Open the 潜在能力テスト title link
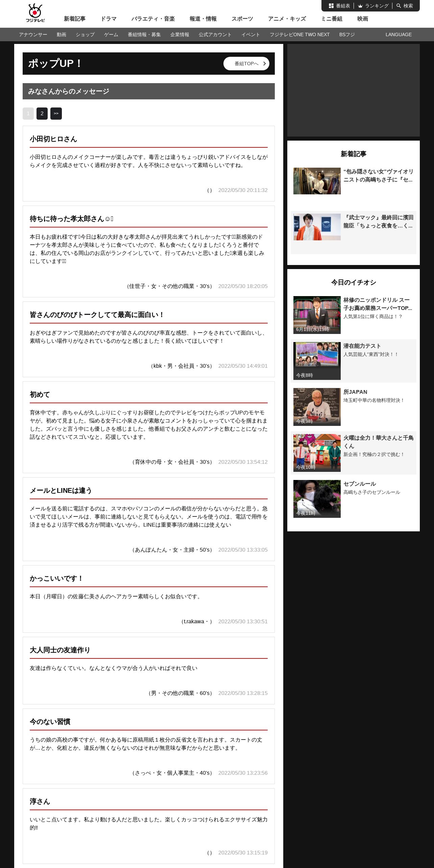This screenshot has height=868, width=434. (x=362, y=346)
